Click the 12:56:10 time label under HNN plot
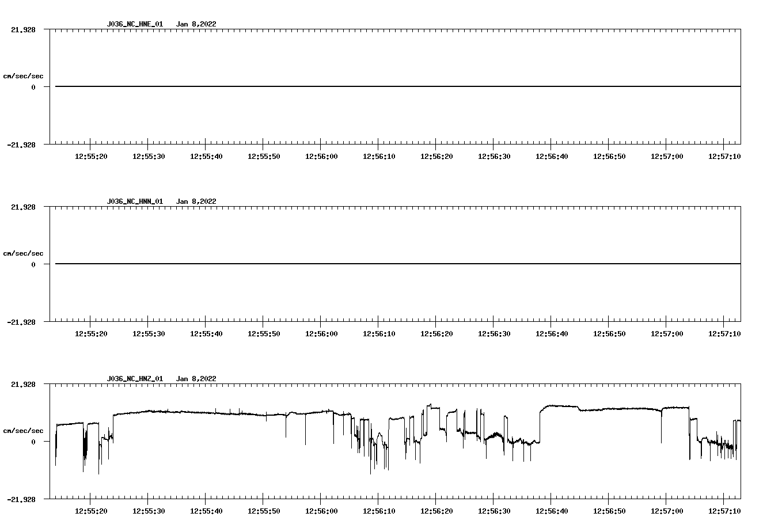This screenshot has width=782, height=532. coord(379,334)
